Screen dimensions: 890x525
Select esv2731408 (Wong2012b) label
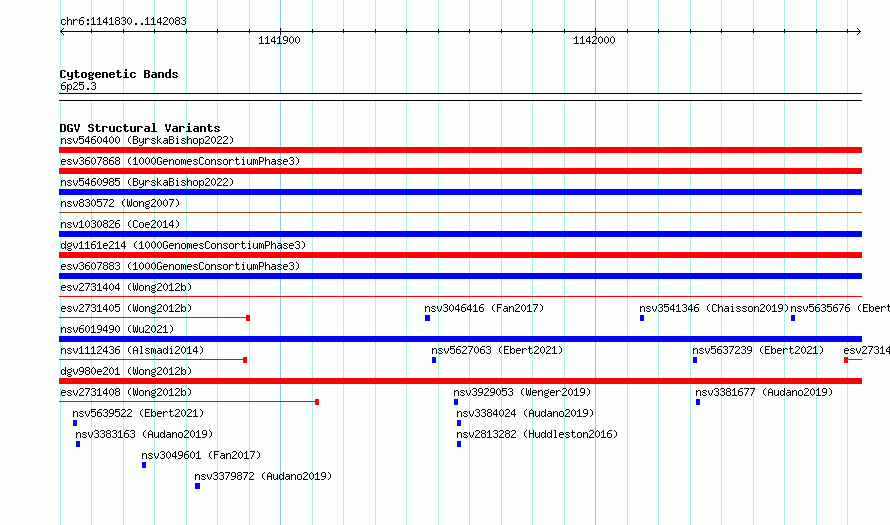[x=126, y=392]
